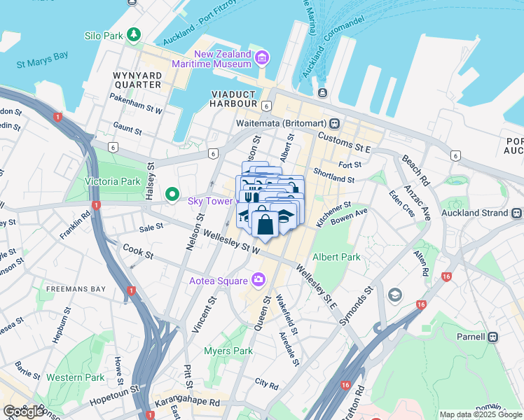
Task: Click the Waitemata (Britomart) train station icon
Action: 334,124
